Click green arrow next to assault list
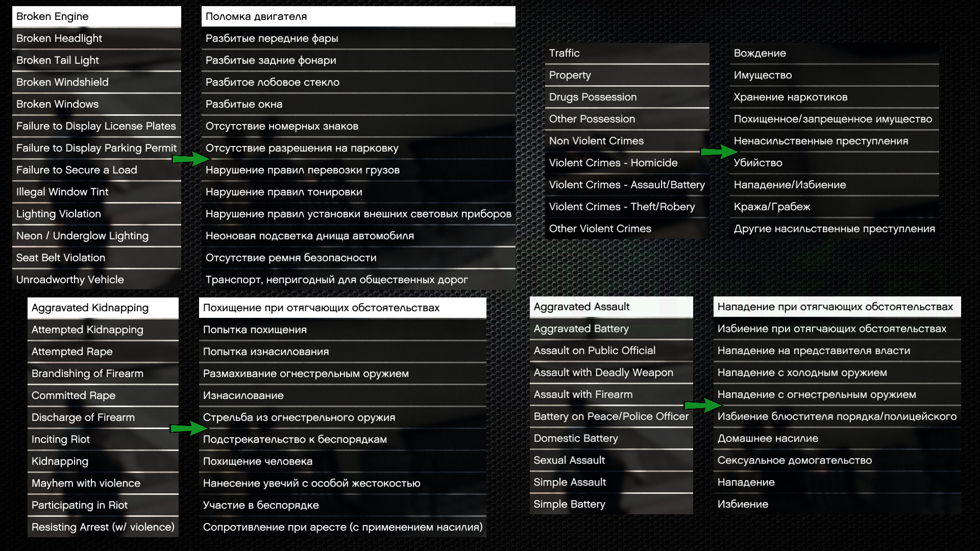Image resolution: width=980 pixels, height=551 pixels. coord(702,405)
